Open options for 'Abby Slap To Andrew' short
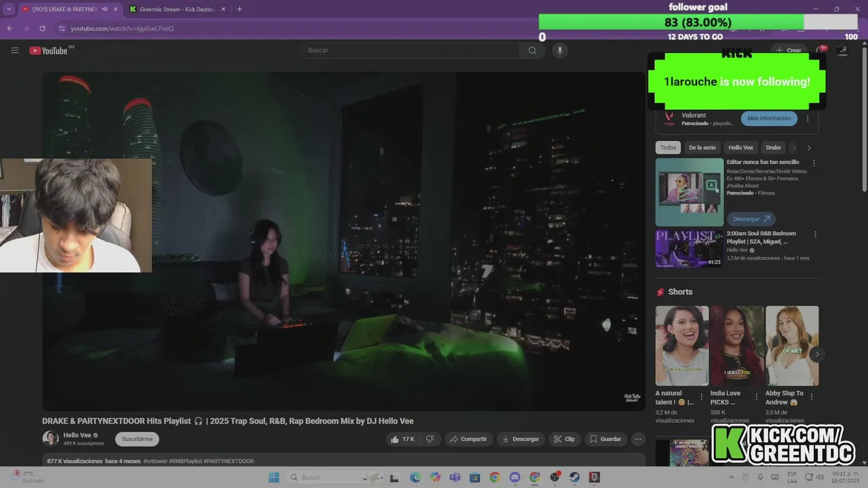Screen dimensions: 868x488 pyautogui.click(x=812, y=396)
